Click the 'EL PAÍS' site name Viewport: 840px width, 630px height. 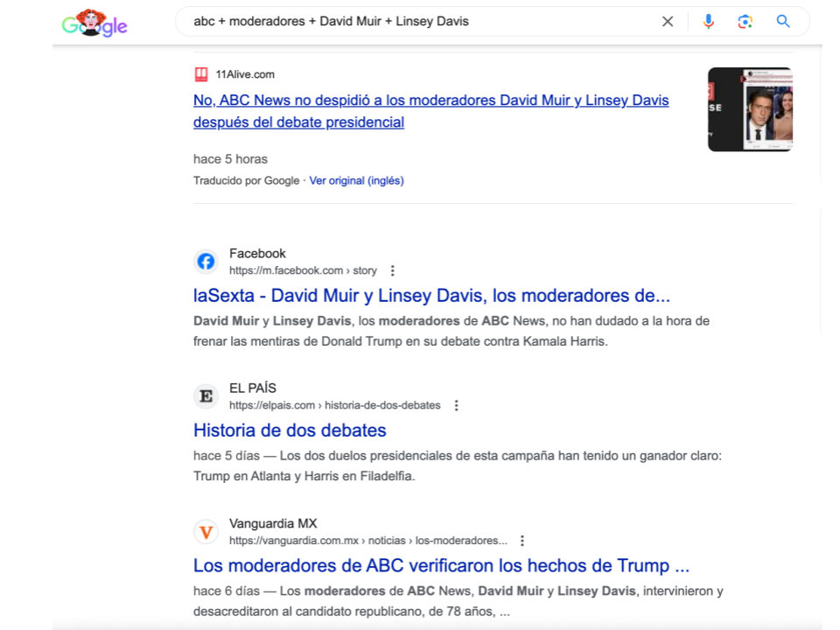pos(253,388)
